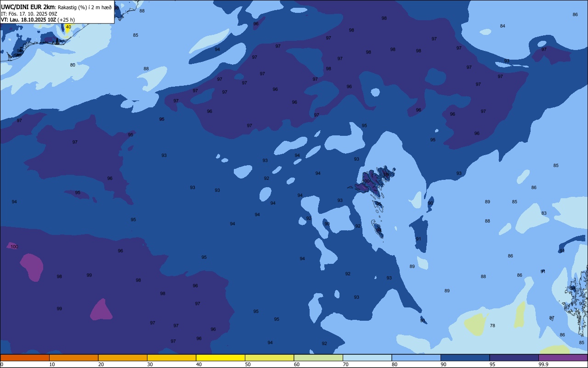
Task: Select the "IT: Fös. 17. 10. 2025 09Z" line
Action: (x=29, y=14)
